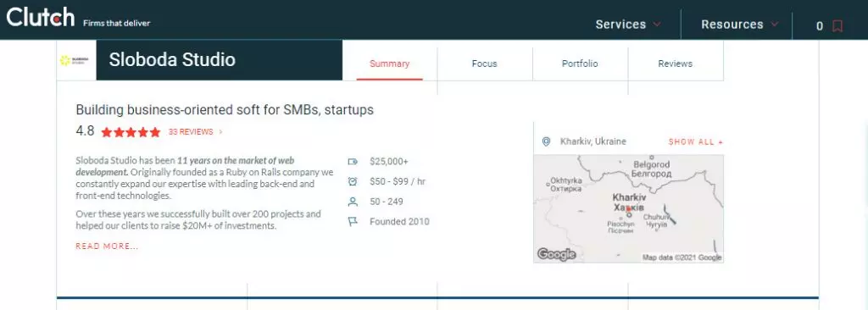Go to the Reviews tab
This screenshot has height=310, width=868.
[x=676, y=64]
